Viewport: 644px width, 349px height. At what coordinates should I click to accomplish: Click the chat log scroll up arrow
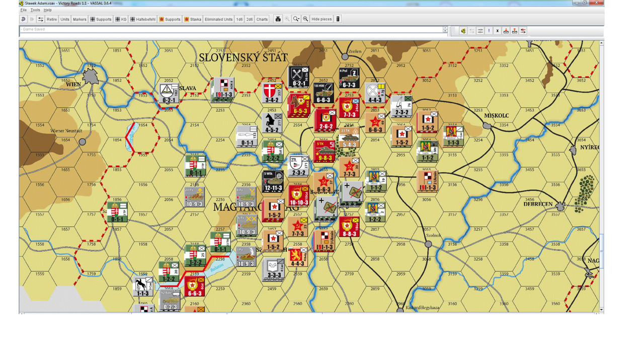(445, 29)
